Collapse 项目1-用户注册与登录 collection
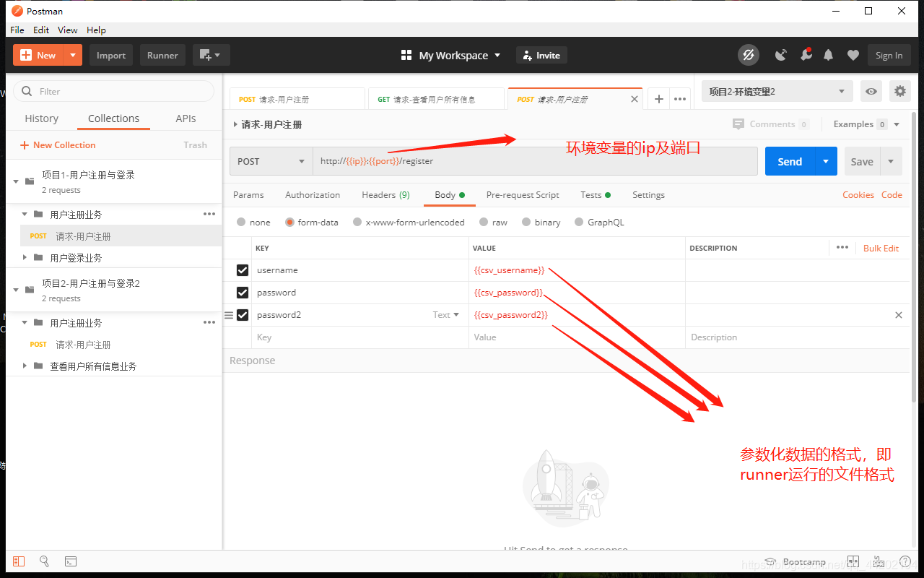924x578 pixels. pos(16,181)
